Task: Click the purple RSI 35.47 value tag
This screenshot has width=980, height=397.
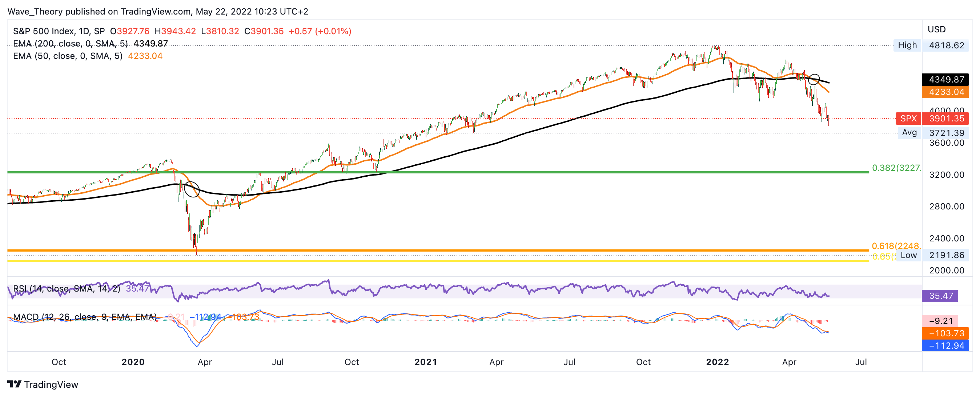Action: pyautogui.click(x=940, y=296)
